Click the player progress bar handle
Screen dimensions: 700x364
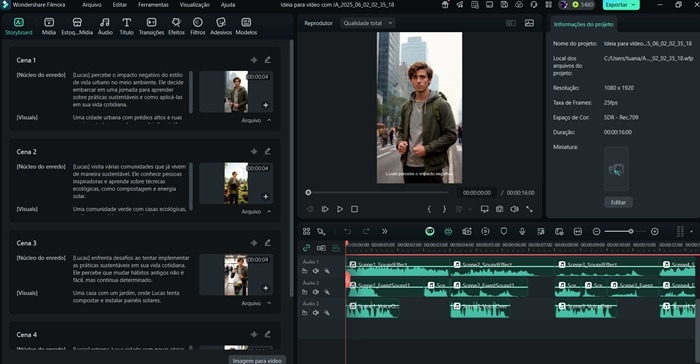(308, 192)
